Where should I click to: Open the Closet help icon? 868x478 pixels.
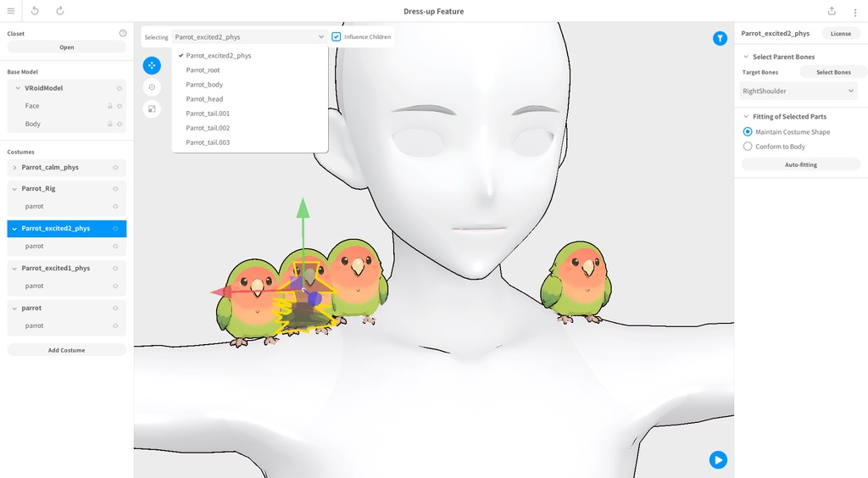pos(123,33)
